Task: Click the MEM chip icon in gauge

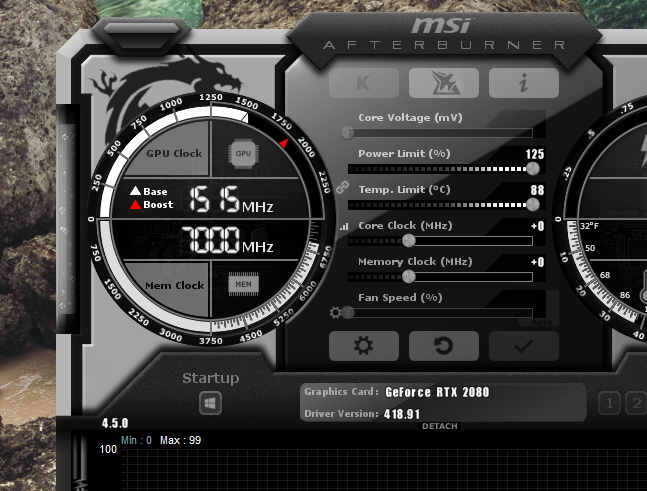Action: coord(243,284)
